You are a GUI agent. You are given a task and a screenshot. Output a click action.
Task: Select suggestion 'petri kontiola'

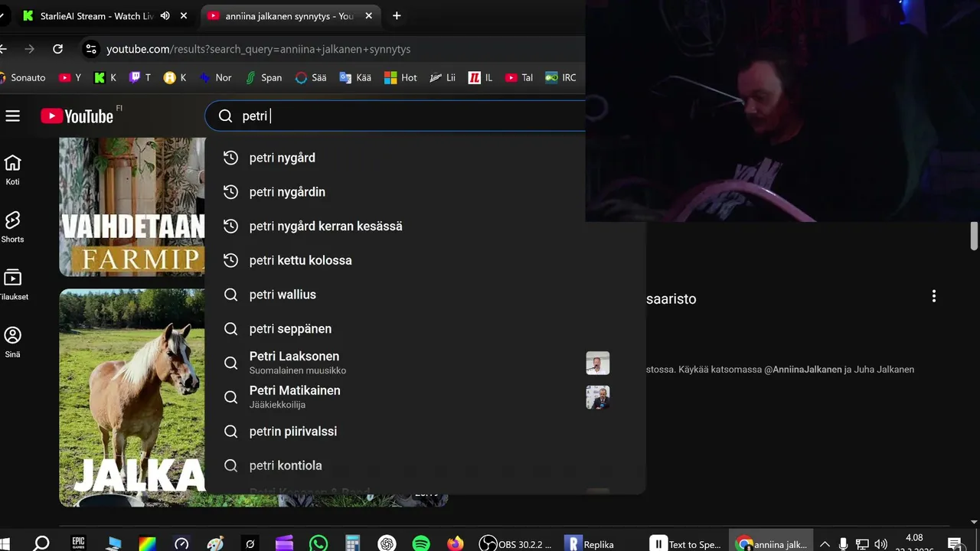click(425, 465)
